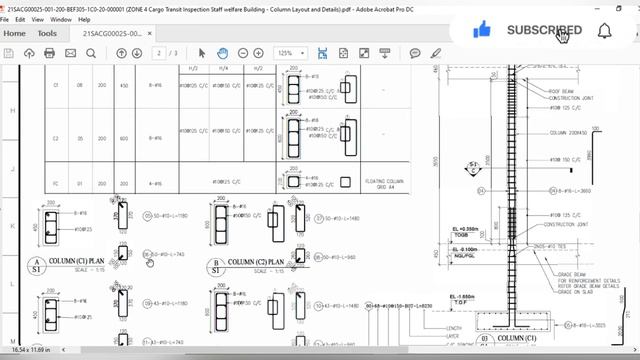Screen dimensions: 640x360
Task: Open the File menu
Action: pyautogui.click(x=4, y=19)
